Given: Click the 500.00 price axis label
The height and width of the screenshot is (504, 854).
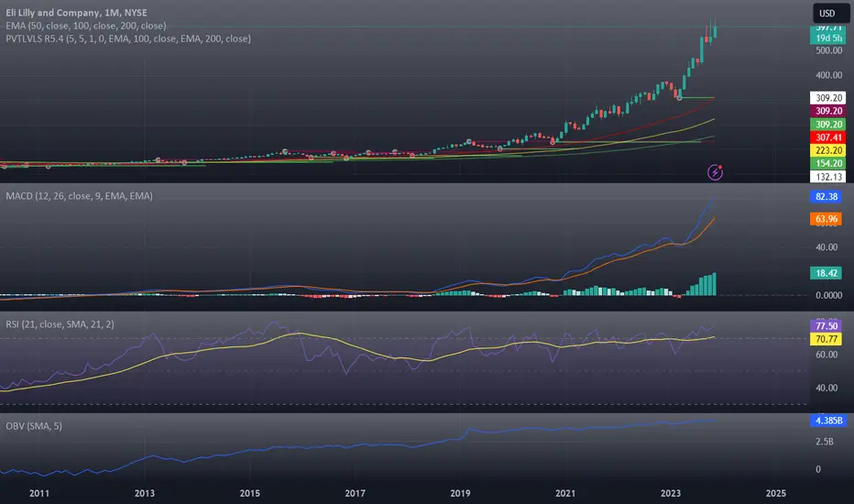Looking at the screenshot, I should tap(829, 50).
